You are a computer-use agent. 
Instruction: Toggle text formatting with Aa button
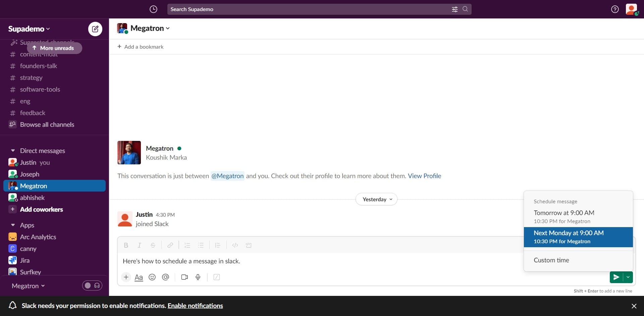[139, 277]
